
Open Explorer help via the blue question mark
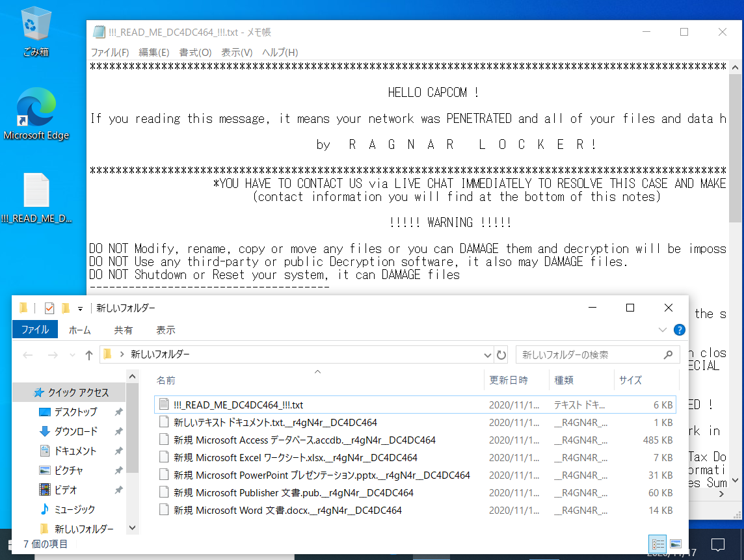click(x=679, y=330)
